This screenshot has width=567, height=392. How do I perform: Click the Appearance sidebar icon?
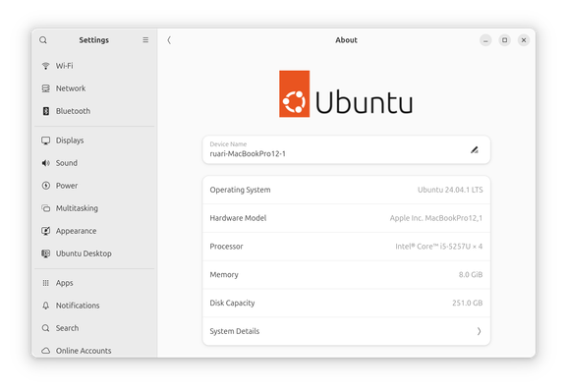point(45,231)
